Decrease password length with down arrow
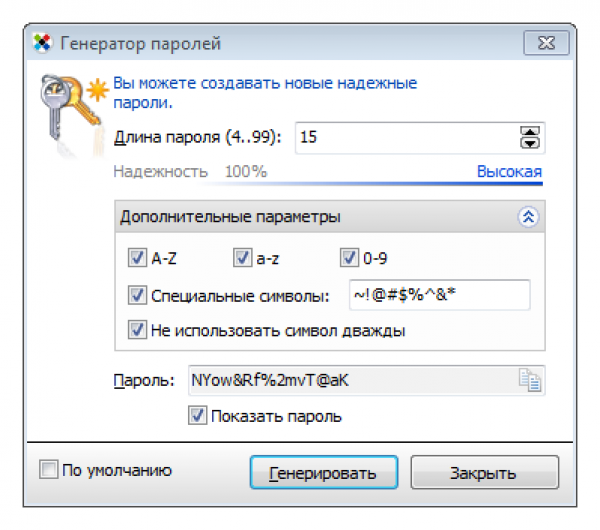600x530 pixels. point(530,143)
